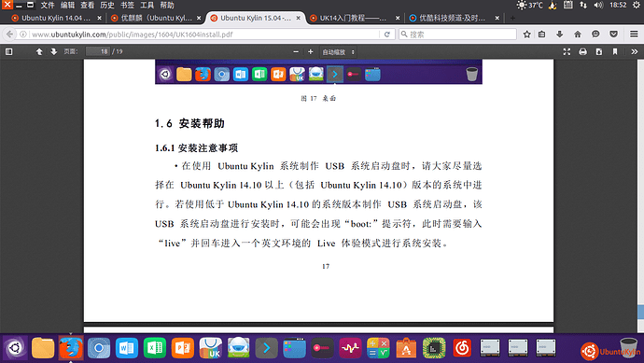Open the Ubuntu Kylin start menu in dock
644x363 pixels.
(15, 348)
